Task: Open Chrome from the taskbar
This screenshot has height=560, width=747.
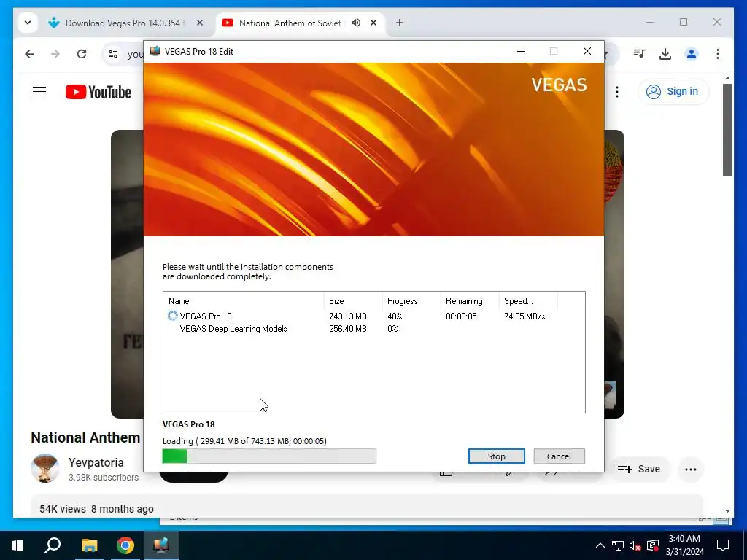Action: click(125, 545)
